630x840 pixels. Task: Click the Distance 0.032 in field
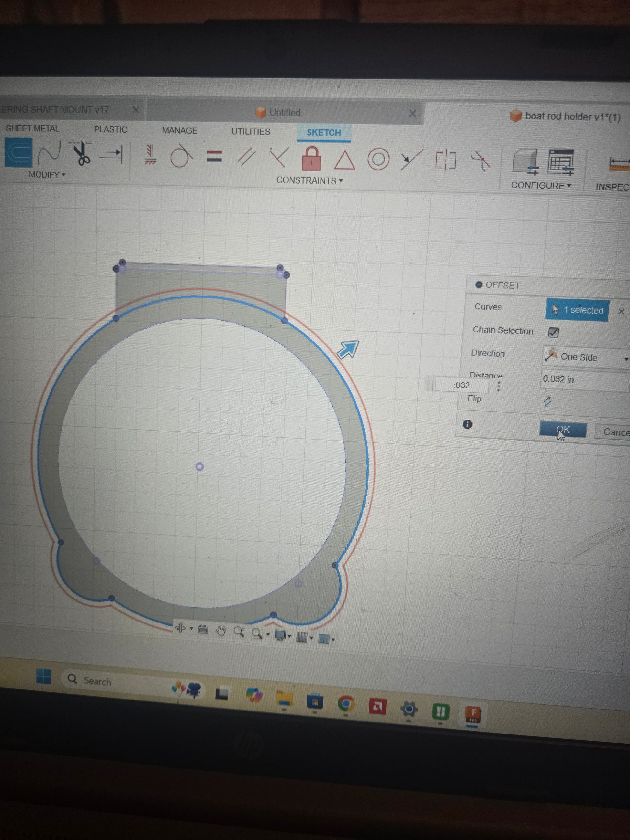point(585,379)
